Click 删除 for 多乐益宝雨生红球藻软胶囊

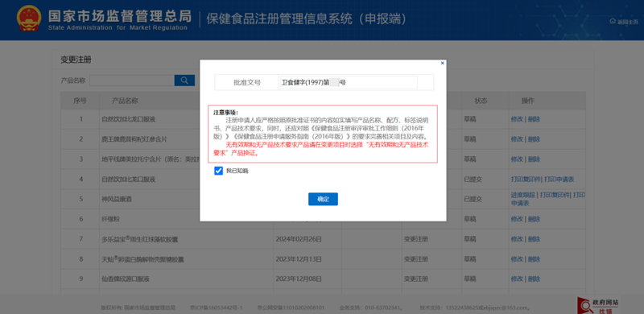534,239
